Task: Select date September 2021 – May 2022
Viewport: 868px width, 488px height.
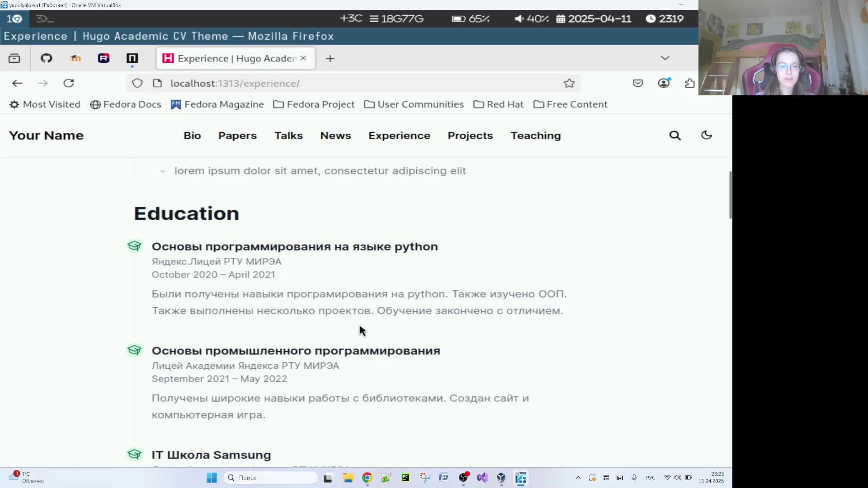Action: coord(219,379)
